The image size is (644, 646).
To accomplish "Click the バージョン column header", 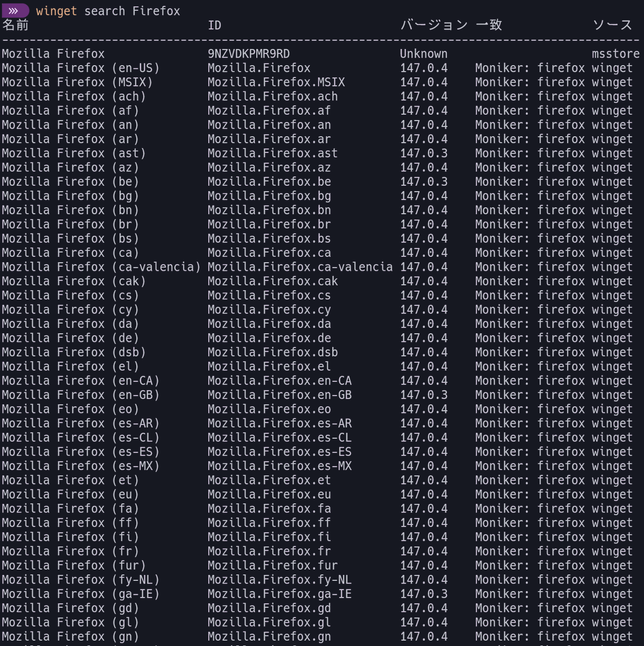I will tap(434, 25).
